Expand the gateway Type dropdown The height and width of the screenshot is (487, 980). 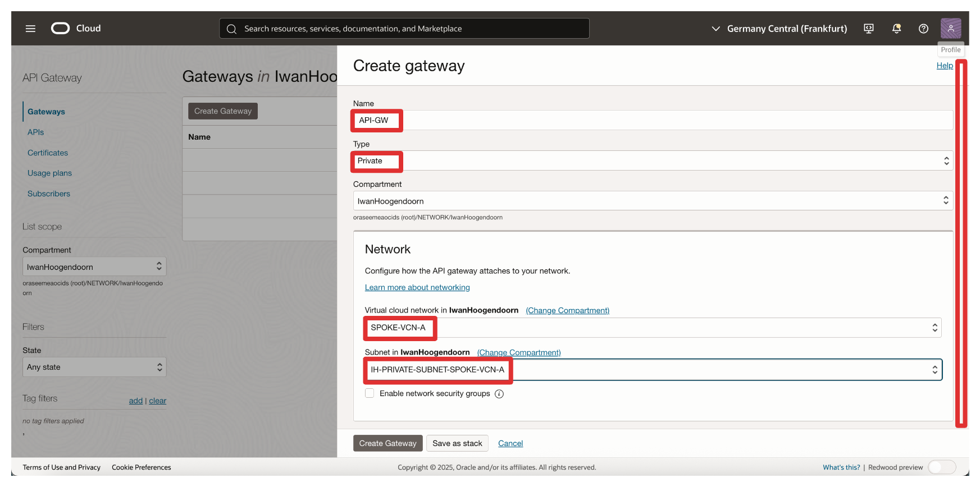[x=651, y=161]
